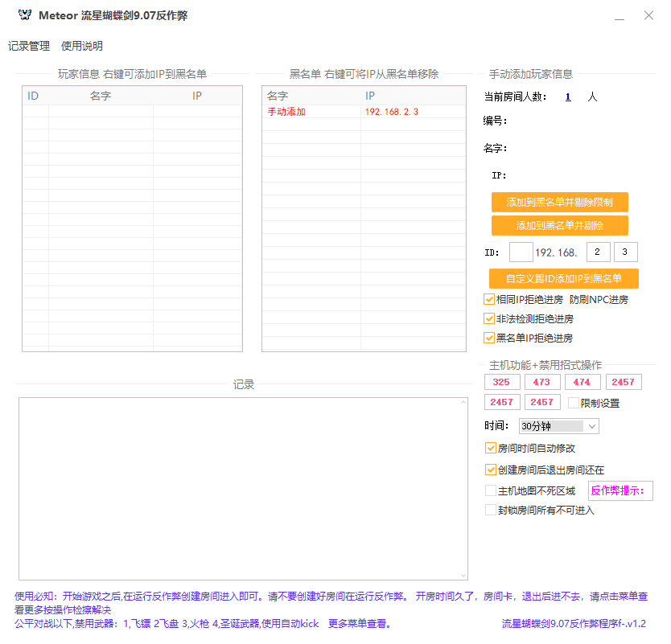Open the 记录管理 menu
The width and height of the screenshot is (671, 644).
point(29,46)
